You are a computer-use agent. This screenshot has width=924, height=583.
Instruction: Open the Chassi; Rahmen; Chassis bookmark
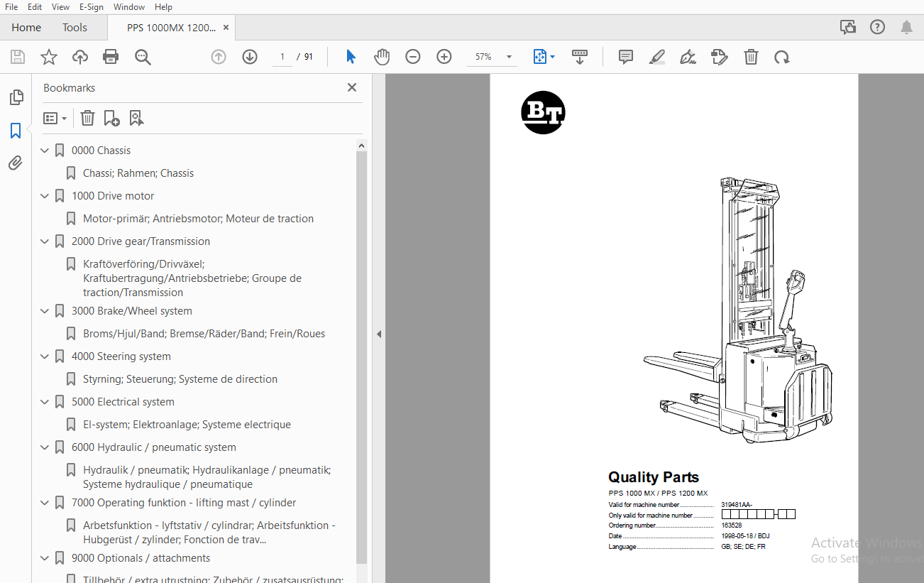138,173
